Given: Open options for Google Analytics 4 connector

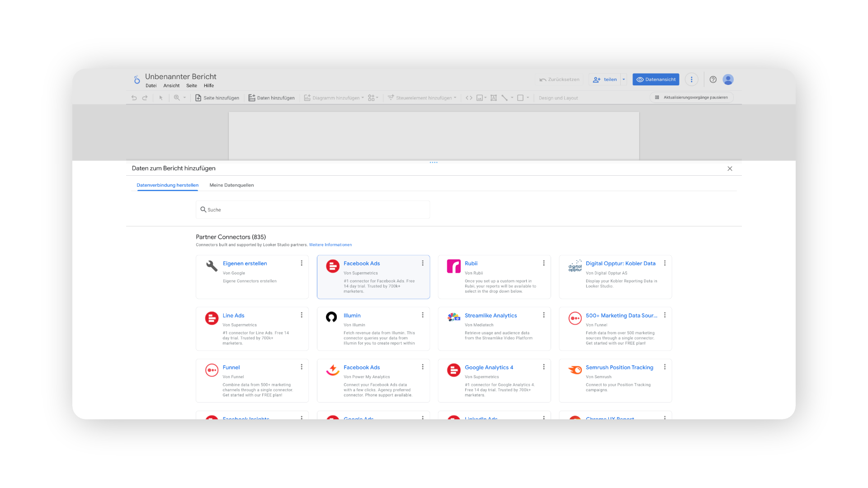Looking at the screenshot, I should point(544,367).
